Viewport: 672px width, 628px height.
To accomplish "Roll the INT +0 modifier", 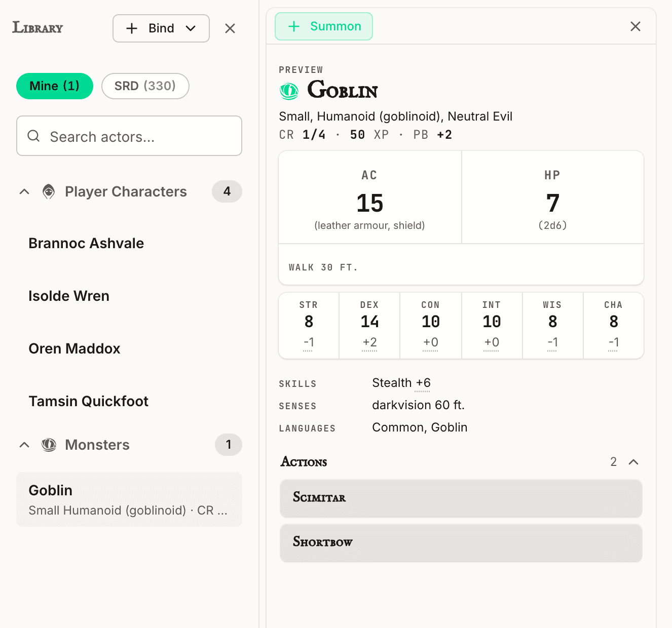I will (x=492, y=343).
